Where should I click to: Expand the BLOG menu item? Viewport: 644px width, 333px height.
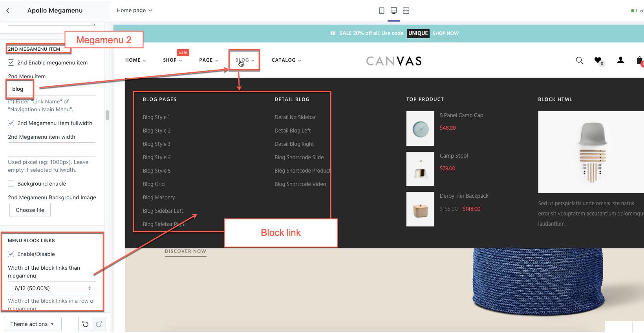[x=245, y=60]
